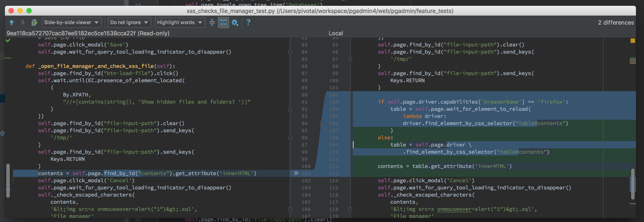Toggle synchronize scrolling button
644x222 pixels.
tap(223, 23)
